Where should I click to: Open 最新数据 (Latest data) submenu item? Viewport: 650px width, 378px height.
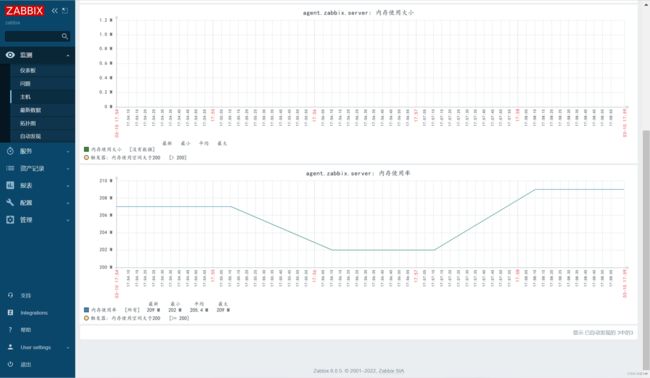[31, 110]
